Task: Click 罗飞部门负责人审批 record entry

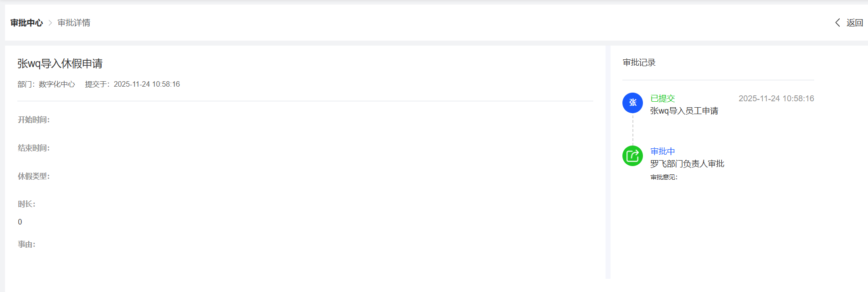Action: click(x=687, y=164)
